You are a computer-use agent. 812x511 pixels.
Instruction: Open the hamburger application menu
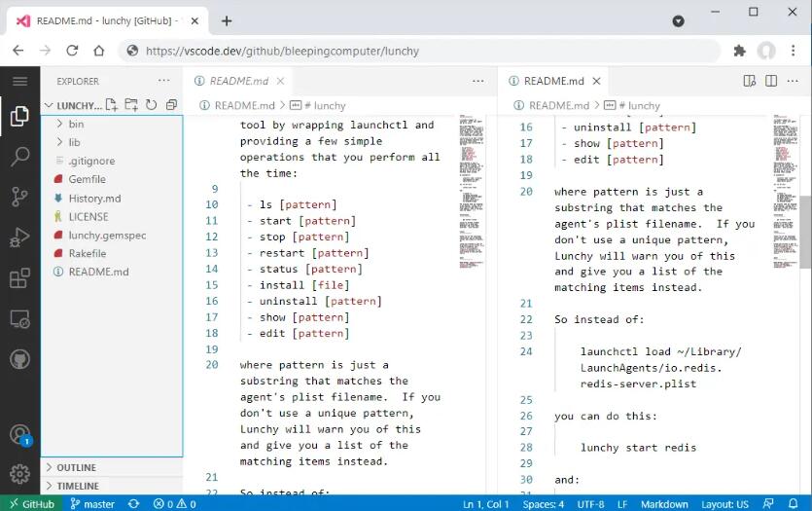(x=19, y=82)
